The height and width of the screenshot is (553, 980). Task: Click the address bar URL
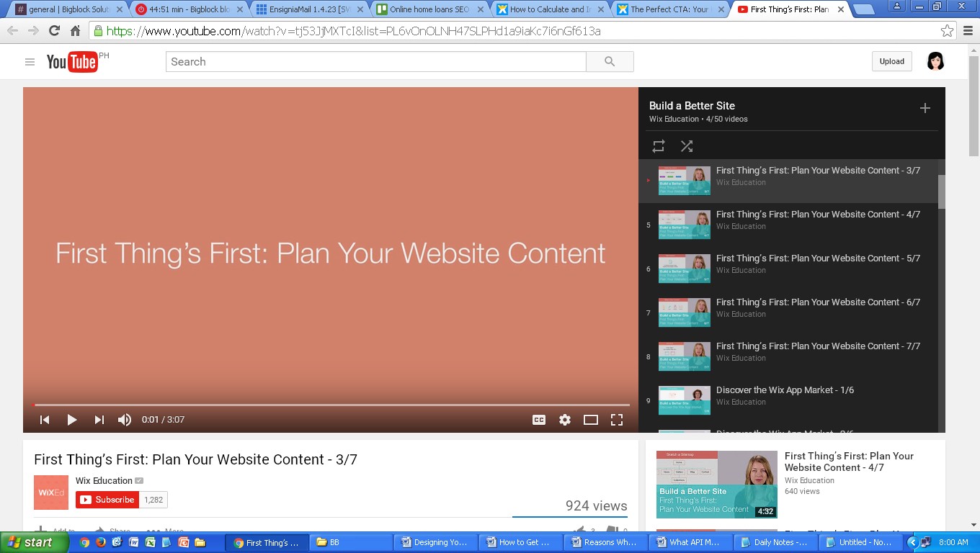(353, 31)
